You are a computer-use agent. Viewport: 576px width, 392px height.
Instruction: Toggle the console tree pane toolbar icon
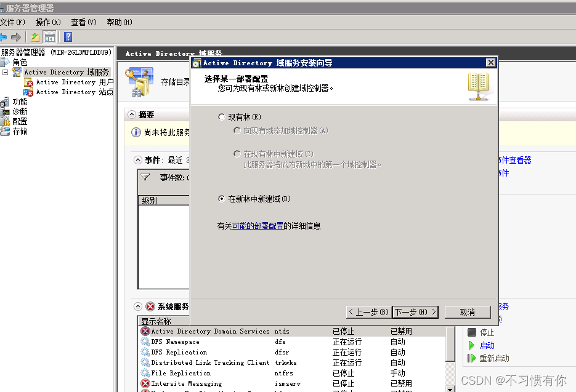[x=50, y=37]
